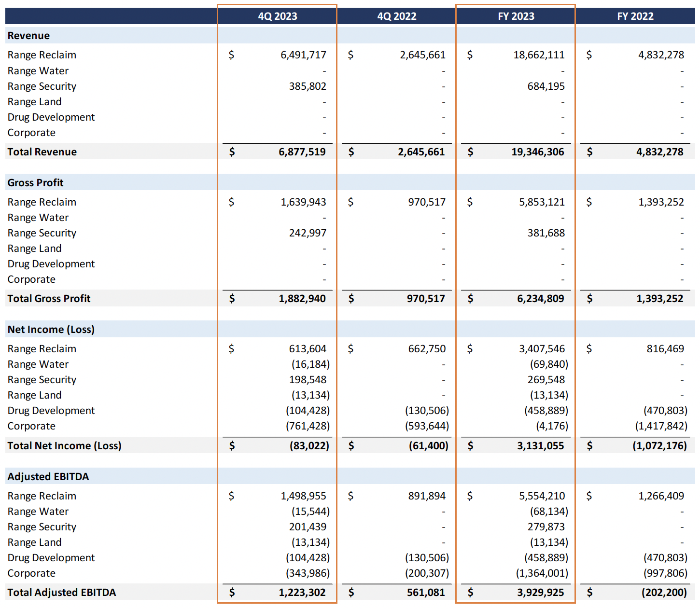Select the Total Revenue row label
The height and width of the screenshot is (609, 700).
[x=42, y=152]
